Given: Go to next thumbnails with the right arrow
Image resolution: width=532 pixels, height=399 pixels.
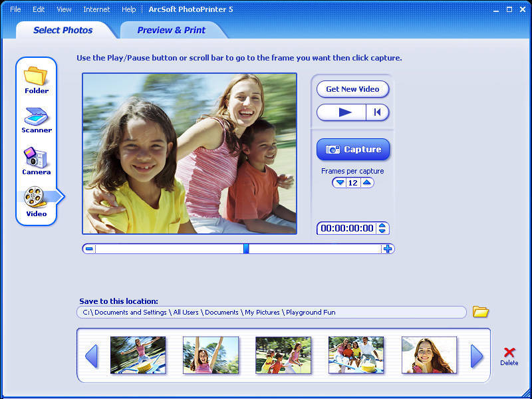Looking at the screenshot, I should (x=477, y=356).
